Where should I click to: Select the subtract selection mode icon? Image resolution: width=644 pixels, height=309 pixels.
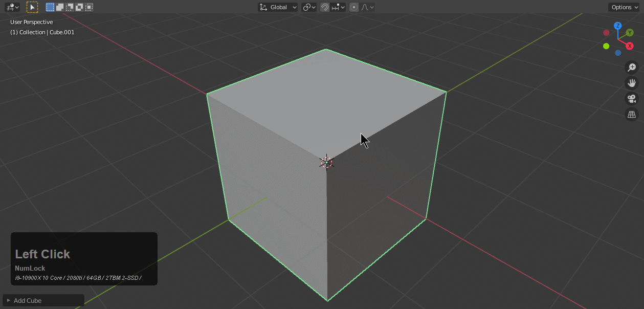[69, 7]
